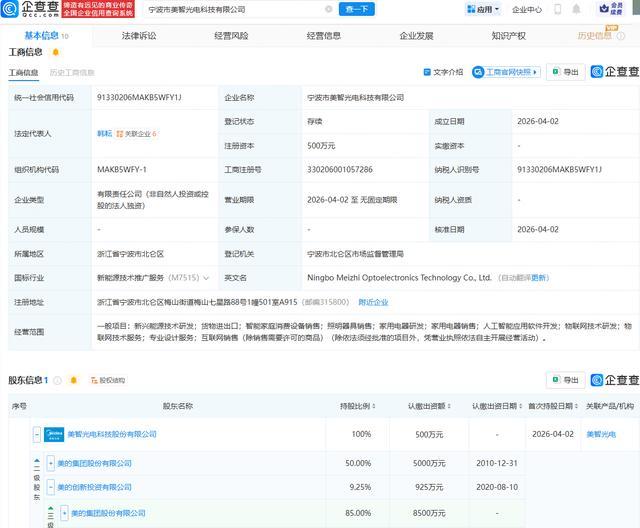Export shareholder list with 导出 button
640x528 pixels.
(x=565, y=380)
